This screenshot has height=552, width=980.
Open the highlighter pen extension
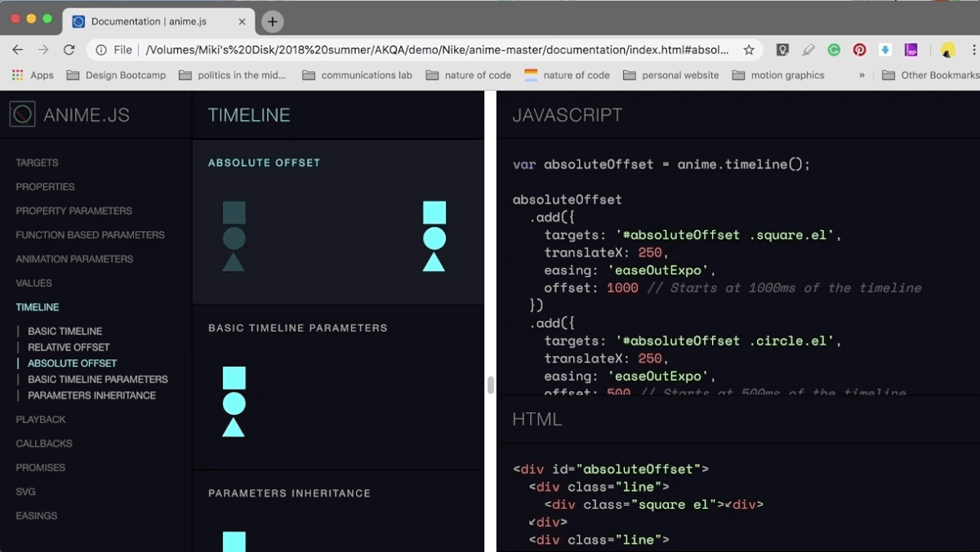tap(808, 50)
